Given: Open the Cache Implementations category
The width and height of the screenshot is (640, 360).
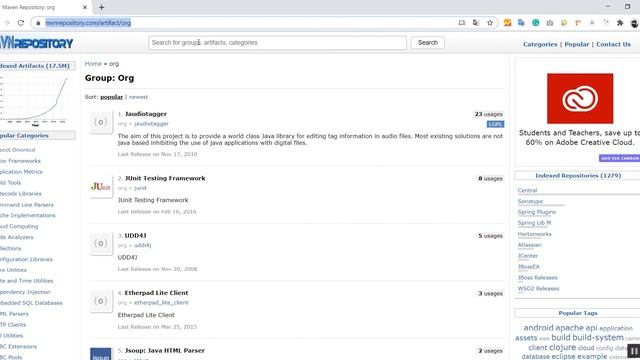Looking at the screenshot, I should tap(28, 216).
